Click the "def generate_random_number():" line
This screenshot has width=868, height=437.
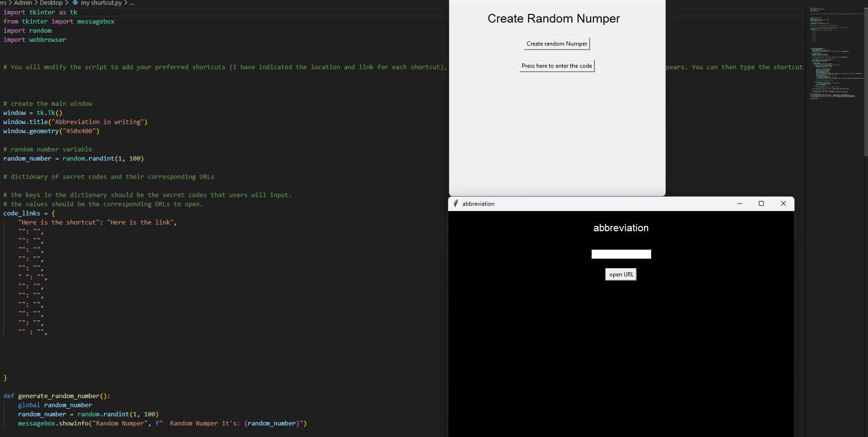[x=57, y=396]
